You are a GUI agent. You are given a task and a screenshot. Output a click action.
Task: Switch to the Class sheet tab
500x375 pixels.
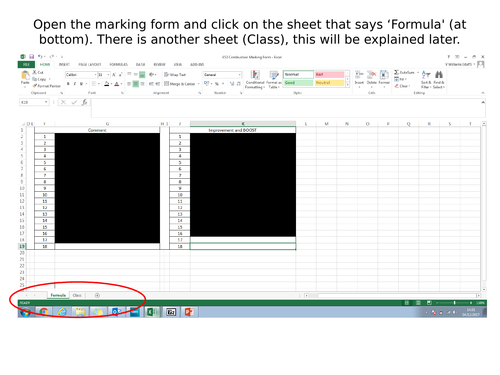77,295
